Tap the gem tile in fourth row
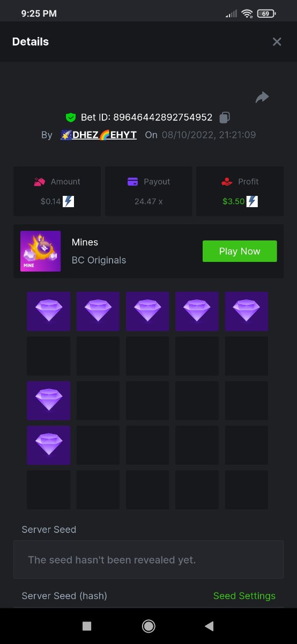297x644 pixels. 49,445
